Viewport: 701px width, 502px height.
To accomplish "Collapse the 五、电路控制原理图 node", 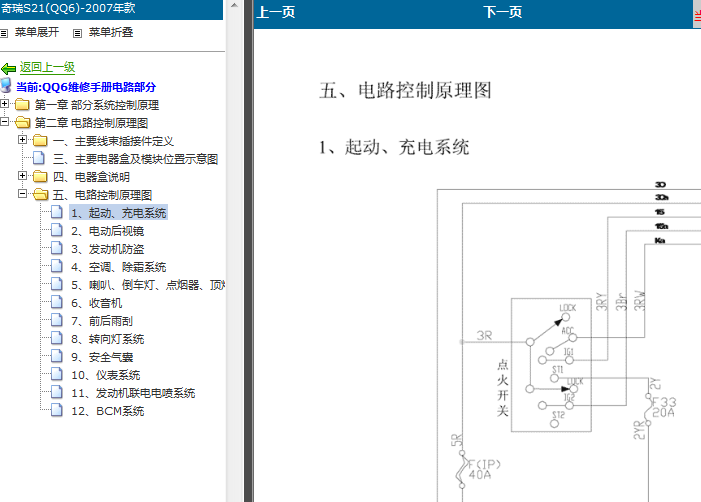I will [x=22, y=194].
